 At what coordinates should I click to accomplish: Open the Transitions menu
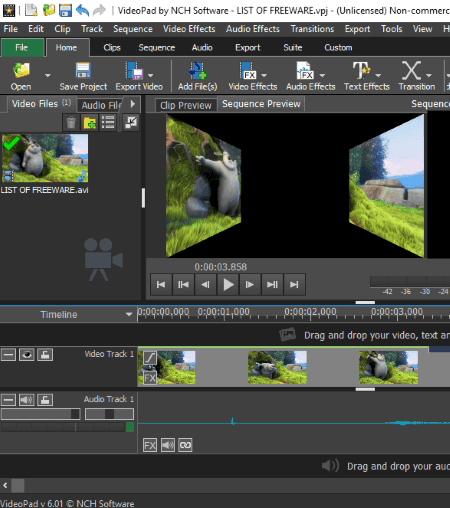click(x=312, y=29)
